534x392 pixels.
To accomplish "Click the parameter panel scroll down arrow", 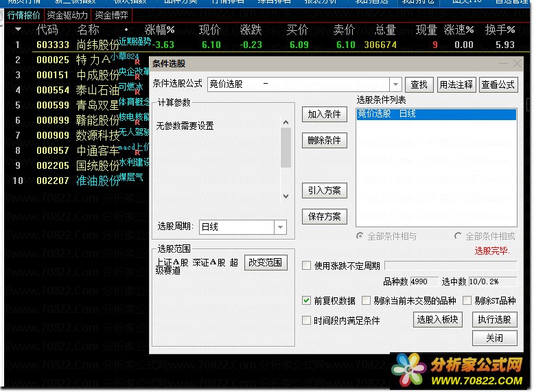I will coord(286,196).
